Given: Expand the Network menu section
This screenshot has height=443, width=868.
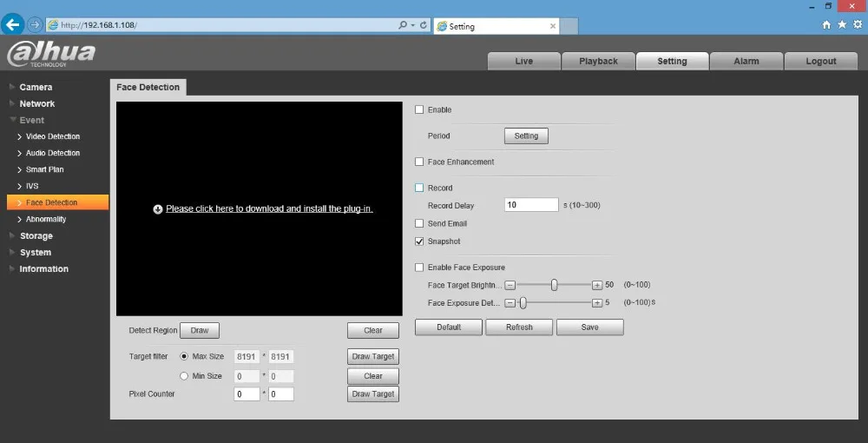Looking at the screenshot, I should pyautogui.click(x=37, y=103).
